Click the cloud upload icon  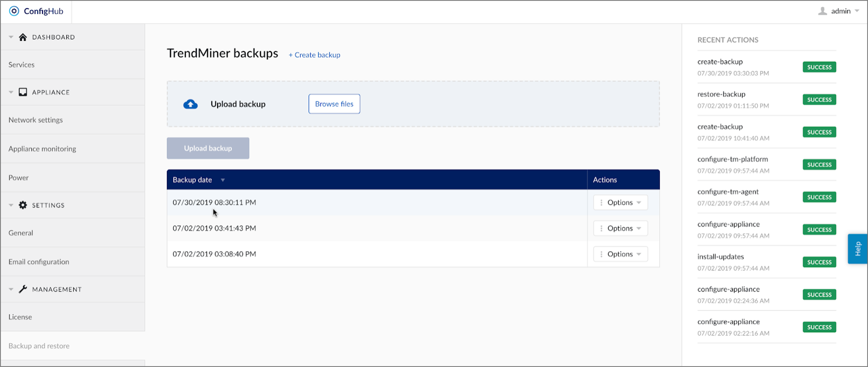tap(190, 104)
